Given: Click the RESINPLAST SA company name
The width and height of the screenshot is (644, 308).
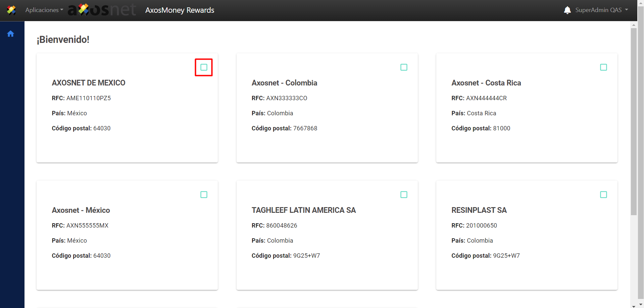Looking at the screenshot, I should click(479, 210).
